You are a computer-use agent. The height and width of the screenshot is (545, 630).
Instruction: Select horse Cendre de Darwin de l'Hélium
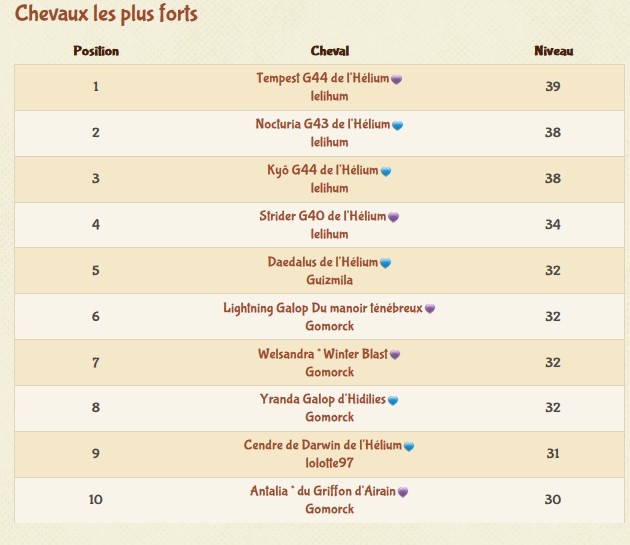pos(322,445)
